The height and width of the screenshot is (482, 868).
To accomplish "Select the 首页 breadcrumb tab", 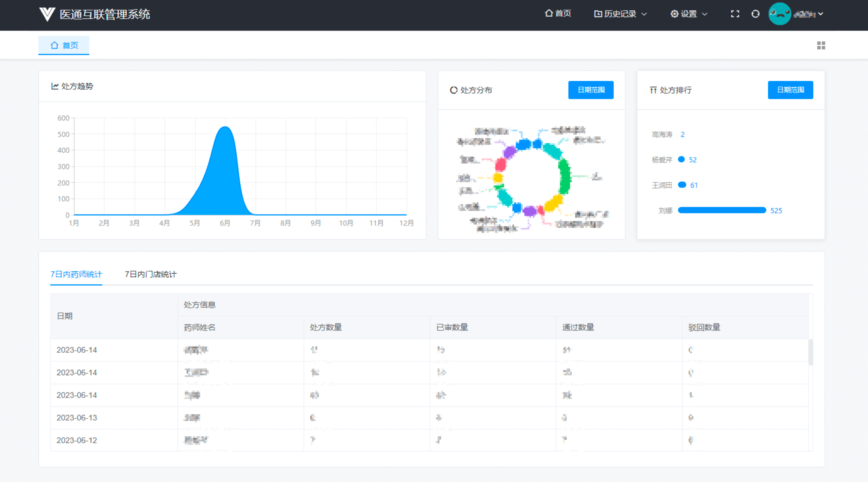I will tap(64, 45).
